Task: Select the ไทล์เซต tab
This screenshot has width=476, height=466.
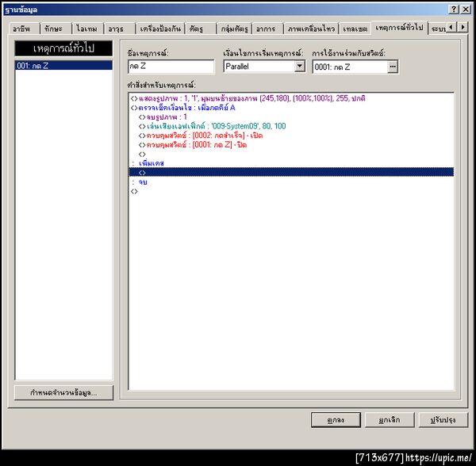Action: pos(355,29)
